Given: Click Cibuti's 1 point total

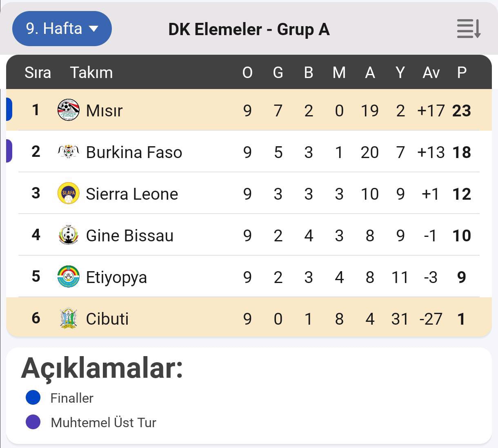Looking at the screenshot, I should (x=461, y=319).
